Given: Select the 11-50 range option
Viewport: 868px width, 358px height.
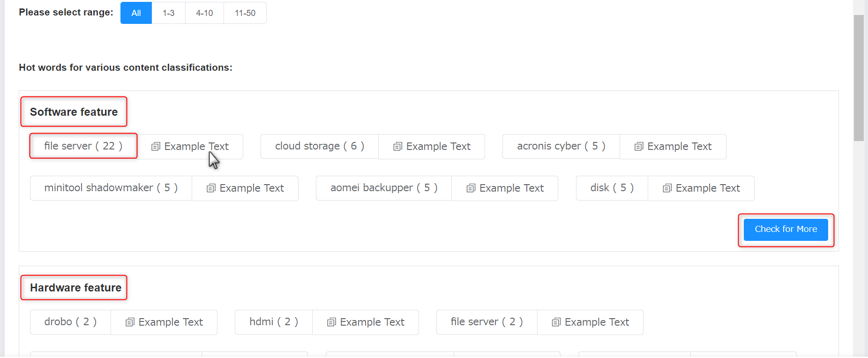Looking at the screenshot, I should tap(245, 13).
